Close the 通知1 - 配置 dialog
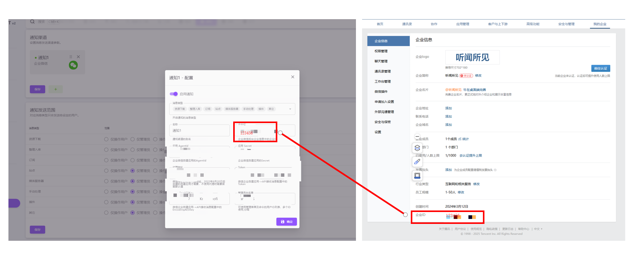 [x=293, y=77]
